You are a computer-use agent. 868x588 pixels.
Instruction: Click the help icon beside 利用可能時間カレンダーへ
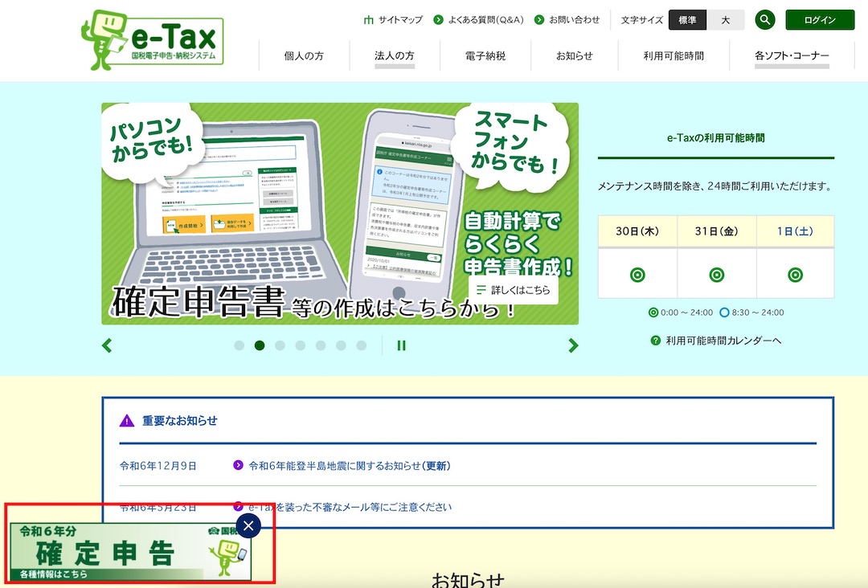pyautogui.click(x=656, y=340)
